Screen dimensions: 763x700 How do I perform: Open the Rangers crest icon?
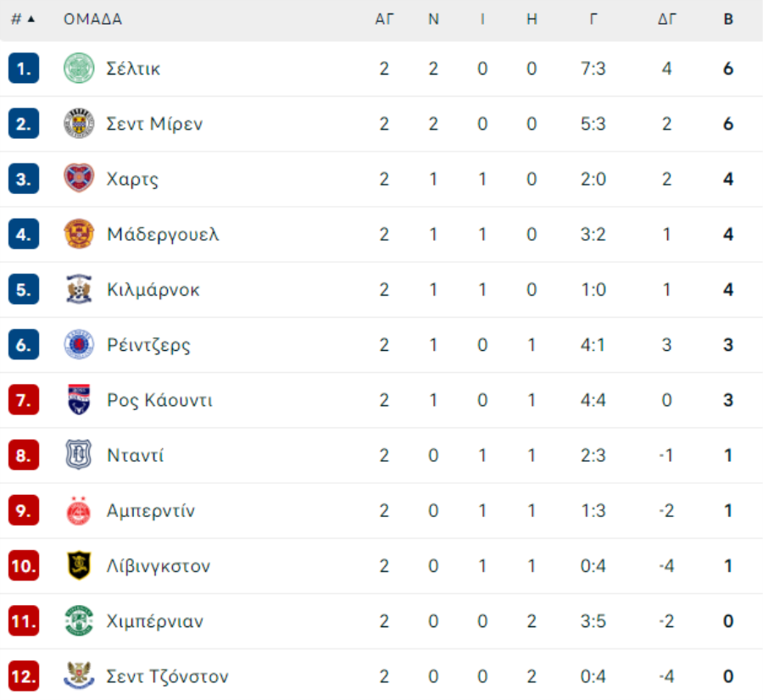pyautogui.click(x=79, y=345)
